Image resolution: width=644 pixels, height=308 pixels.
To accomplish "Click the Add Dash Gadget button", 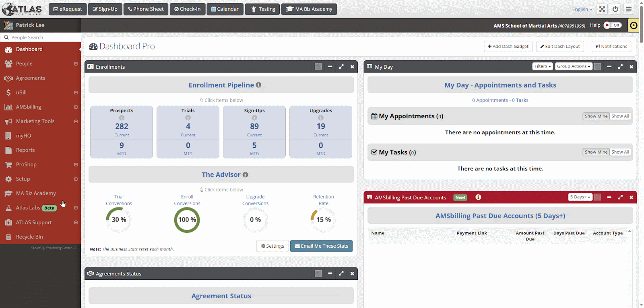I will [x=508, y=47].
